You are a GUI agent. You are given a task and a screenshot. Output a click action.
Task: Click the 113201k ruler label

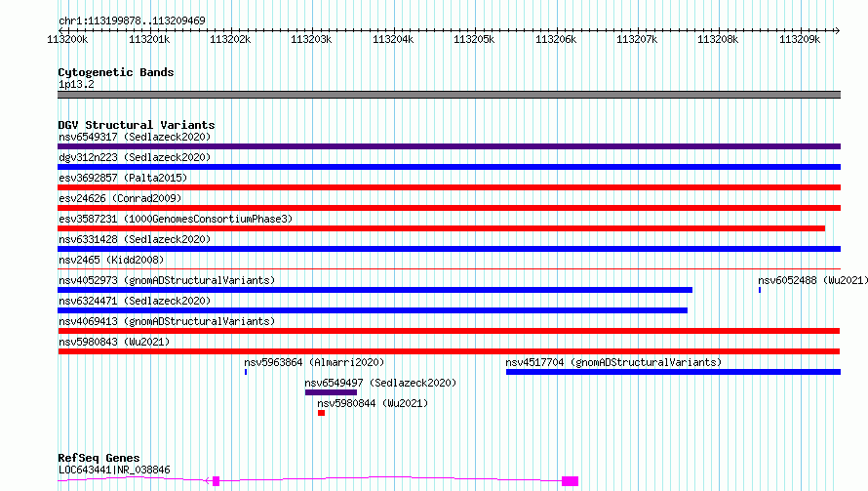(149, 39)
